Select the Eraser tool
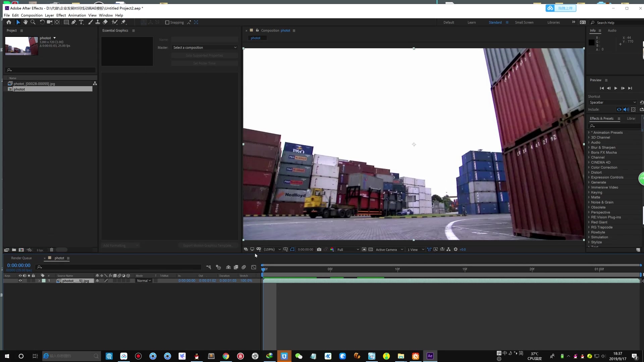644x362 pixels. (105, 22)
